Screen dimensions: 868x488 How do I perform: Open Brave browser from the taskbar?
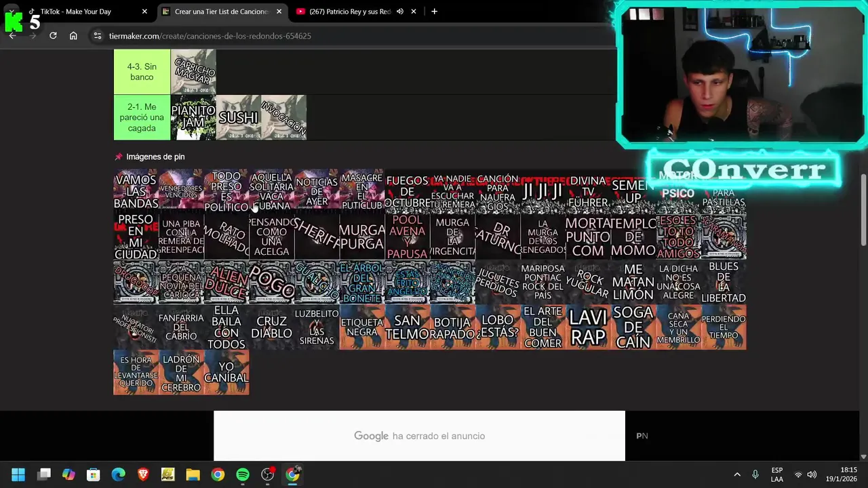click(143, 474)
